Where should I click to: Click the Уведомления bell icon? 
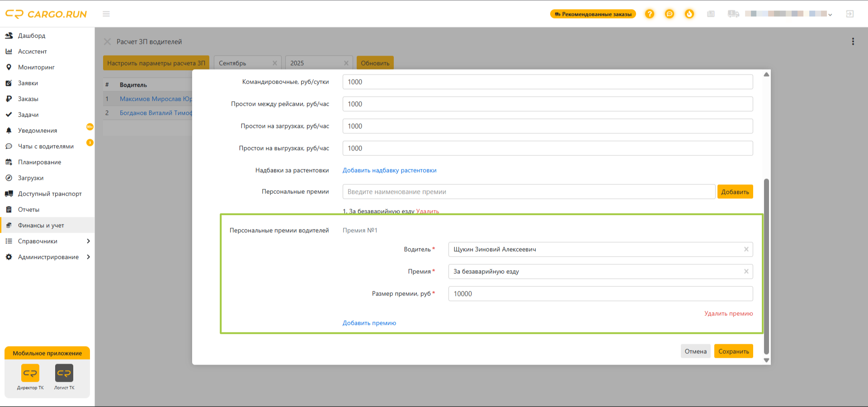pos(9,131)
